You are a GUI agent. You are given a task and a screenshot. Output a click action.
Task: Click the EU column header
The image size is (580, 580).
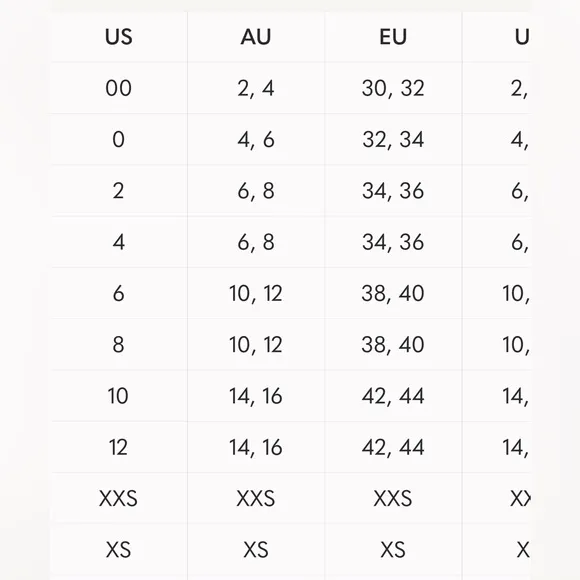point(393,37)
